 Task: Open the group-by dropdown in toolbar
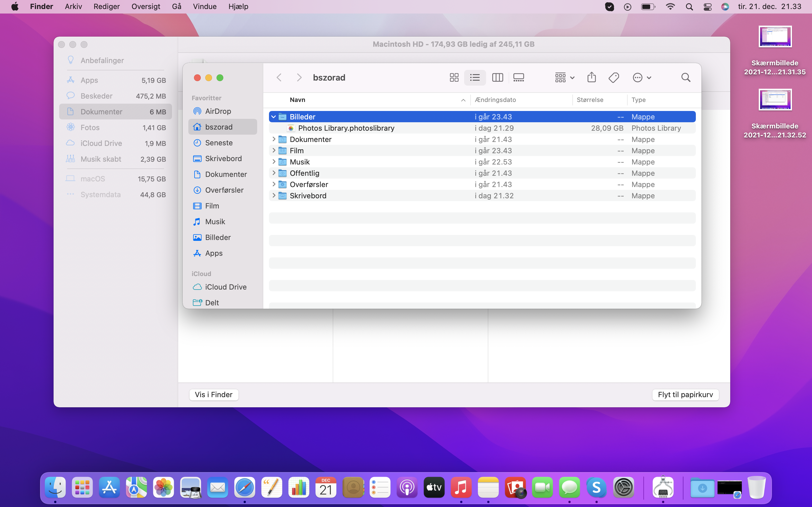point(564,78)
